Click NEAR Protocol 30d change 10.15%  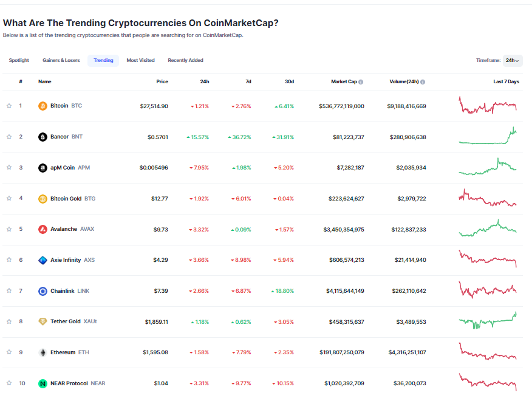283,383
